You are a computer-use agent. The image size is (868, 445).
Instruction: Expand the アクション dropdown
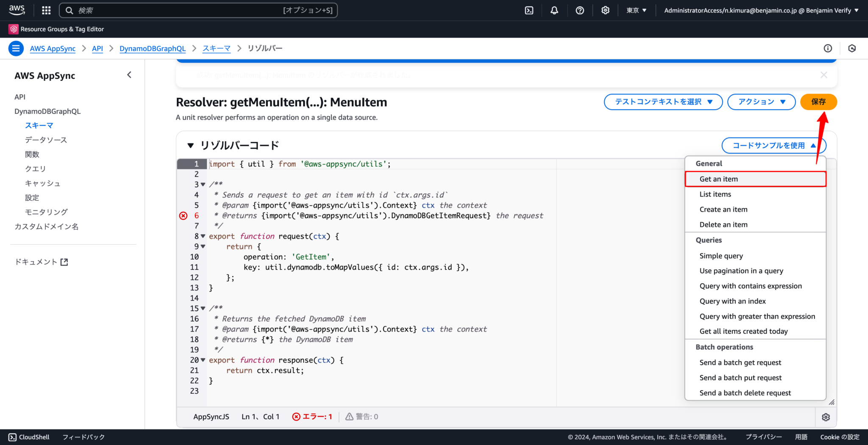(761, 102)
